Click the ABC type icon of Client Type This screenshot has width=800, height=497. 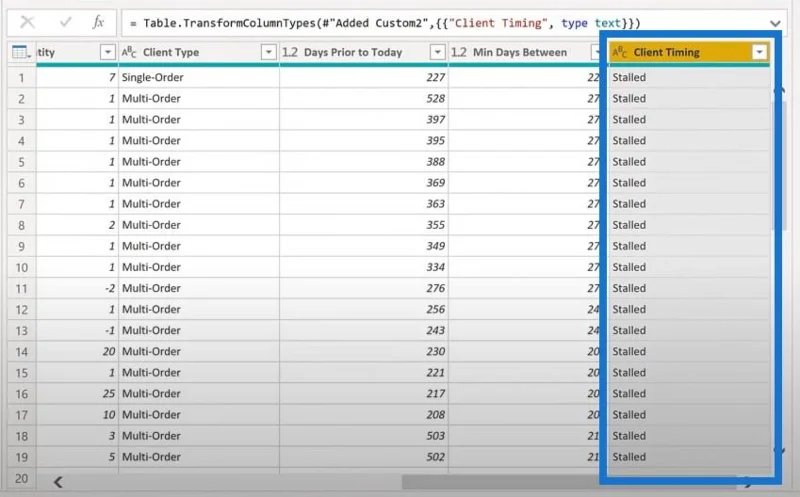129,52
